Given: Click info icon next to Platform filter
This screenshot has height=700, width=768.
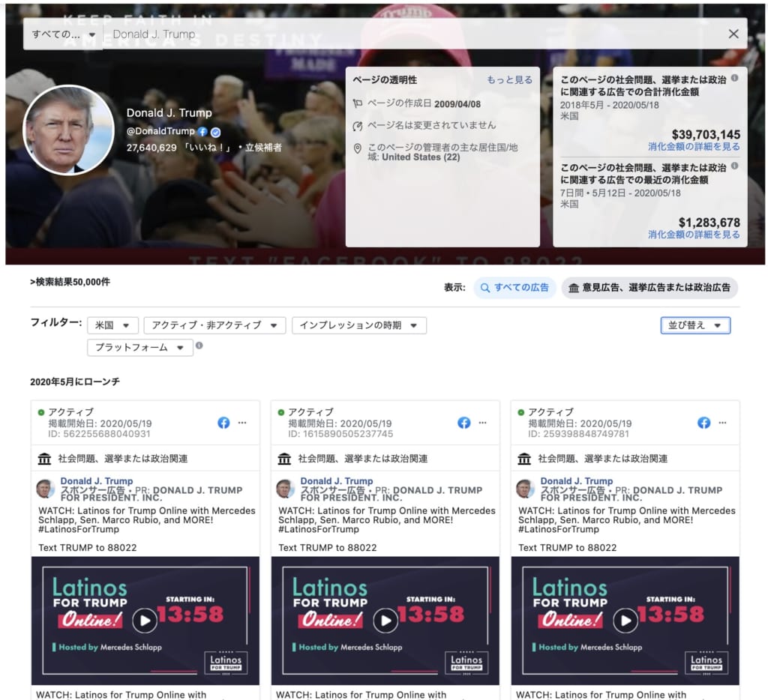Looking at the screenshot, I should click(199, 346).
